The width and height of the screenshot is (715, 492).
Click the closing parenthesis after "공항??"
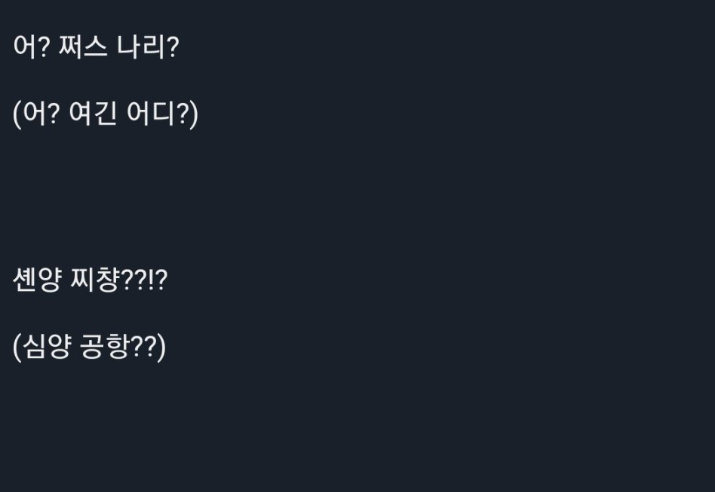(x=161, y=347)
